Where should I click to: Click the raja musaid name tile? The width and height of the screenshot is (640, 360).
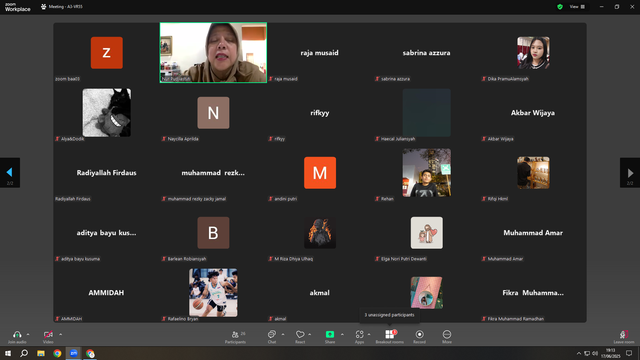[x=320, y=53]
